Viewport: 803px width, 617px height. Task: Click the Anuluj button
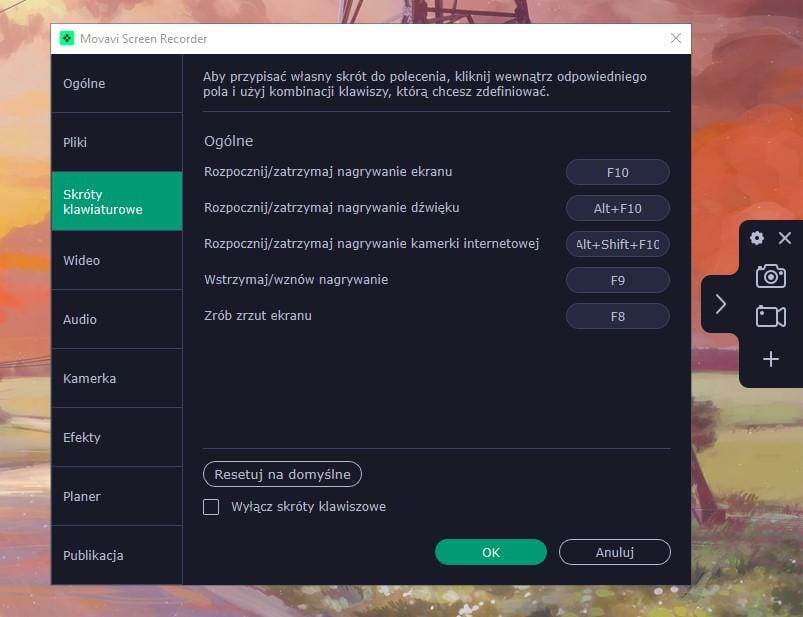click(x=614, y=552)
